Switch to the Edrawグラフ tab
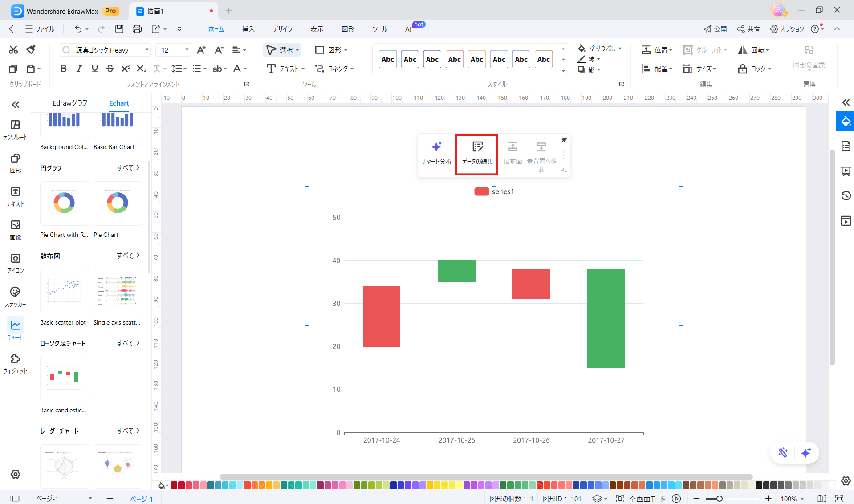854x504 pixels. (70, 103)
